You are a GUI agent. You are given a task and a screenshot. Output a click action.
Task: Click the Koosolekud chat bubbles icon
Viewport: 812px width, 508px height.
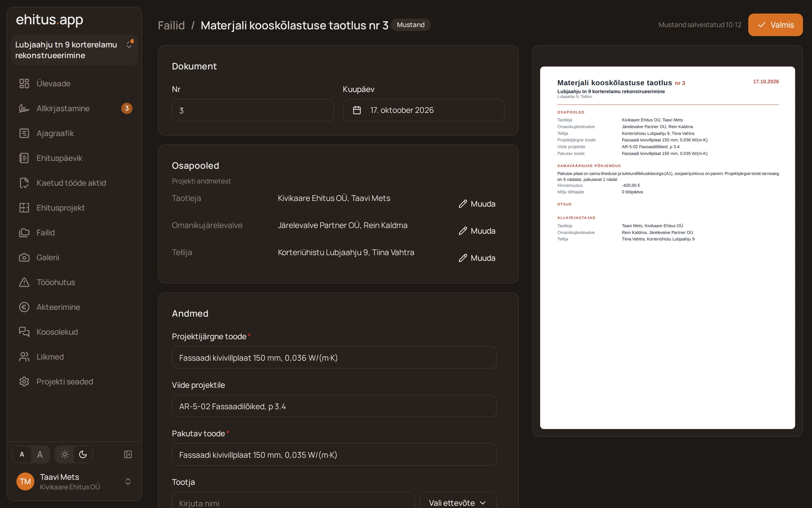[x=24, y=332]
